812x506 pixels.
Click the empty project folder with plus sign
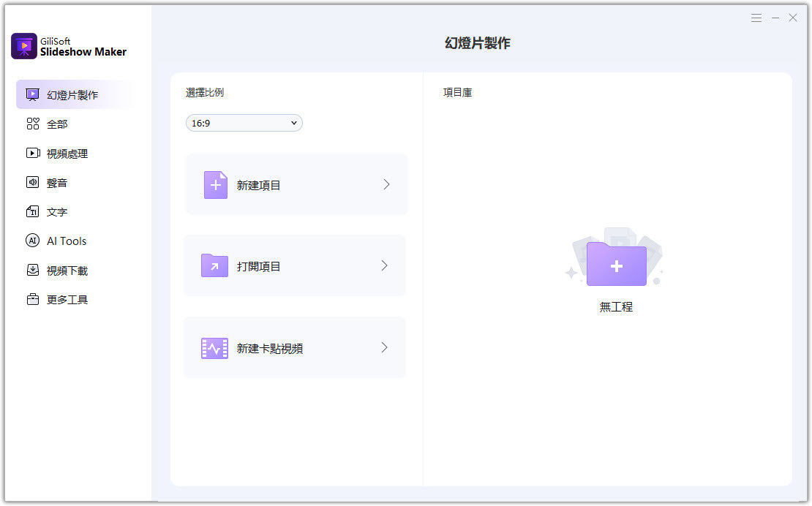point(616,264)
